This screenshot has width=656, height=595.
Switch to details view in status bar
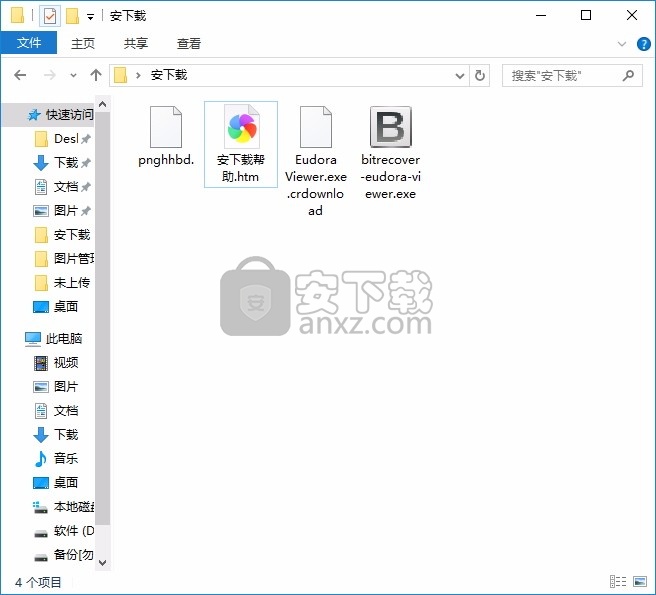click(618, 582)
